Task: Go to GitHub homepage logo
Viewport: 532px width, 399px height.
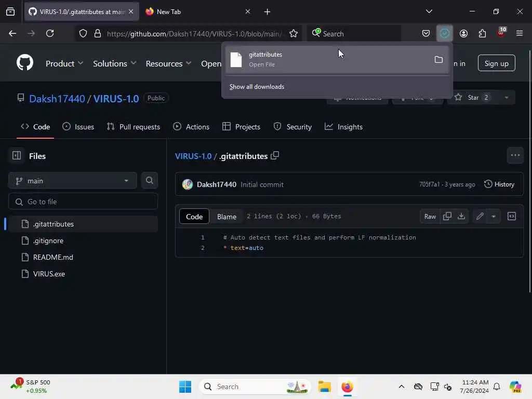Action: click(x=25, y=62)
